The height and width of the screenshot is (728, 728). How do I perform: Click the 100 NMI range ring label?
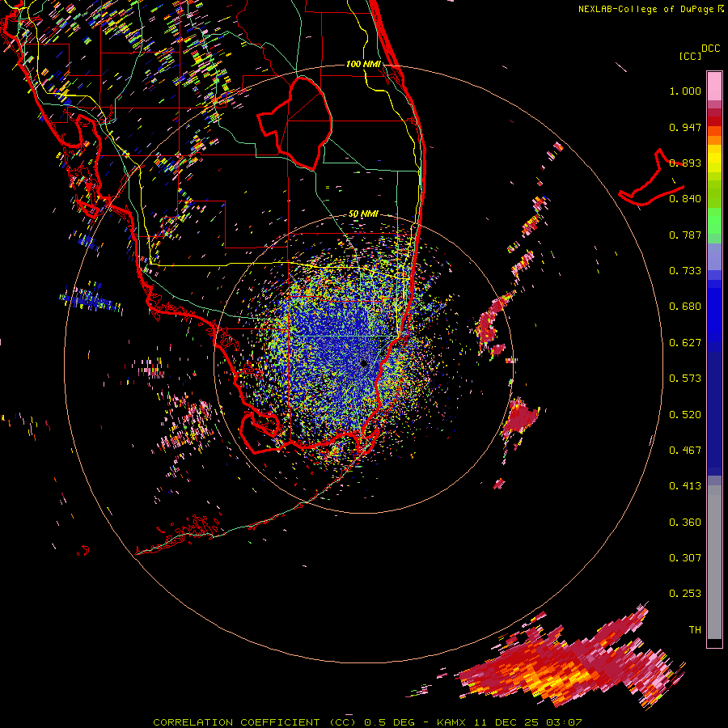pyautogui.click(x=363, y=64)
